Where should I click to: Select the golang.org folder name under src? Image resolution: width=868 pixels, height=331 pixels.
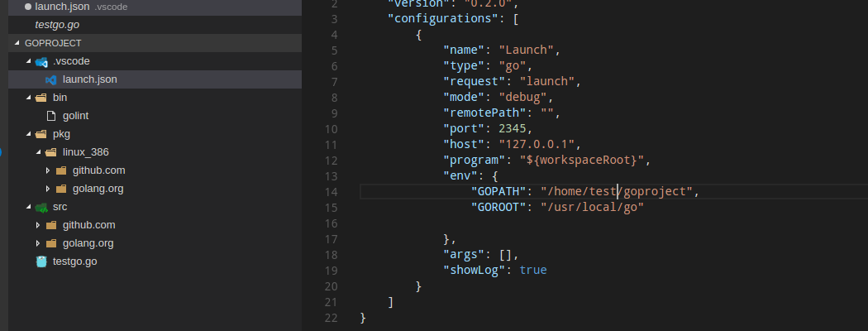pyautogui.click(x=88, y=243)
